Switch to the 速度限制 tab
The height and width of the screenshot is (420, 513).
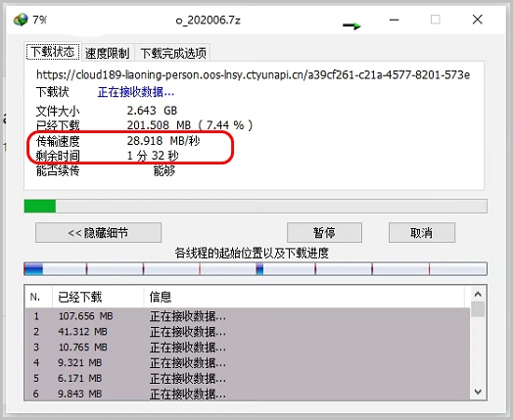tap(108, 53)
